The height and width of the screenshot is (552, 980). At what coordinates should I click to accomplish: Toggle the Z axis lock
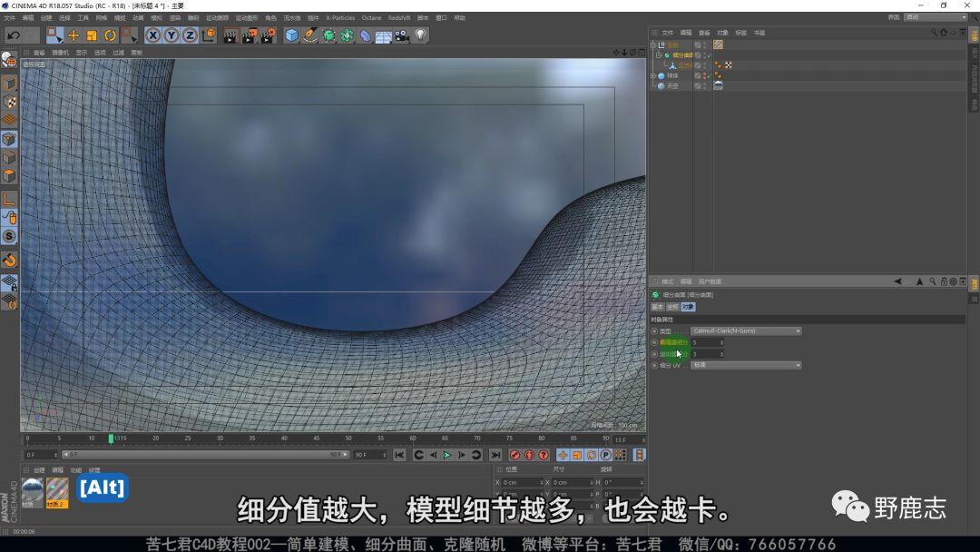190,35
